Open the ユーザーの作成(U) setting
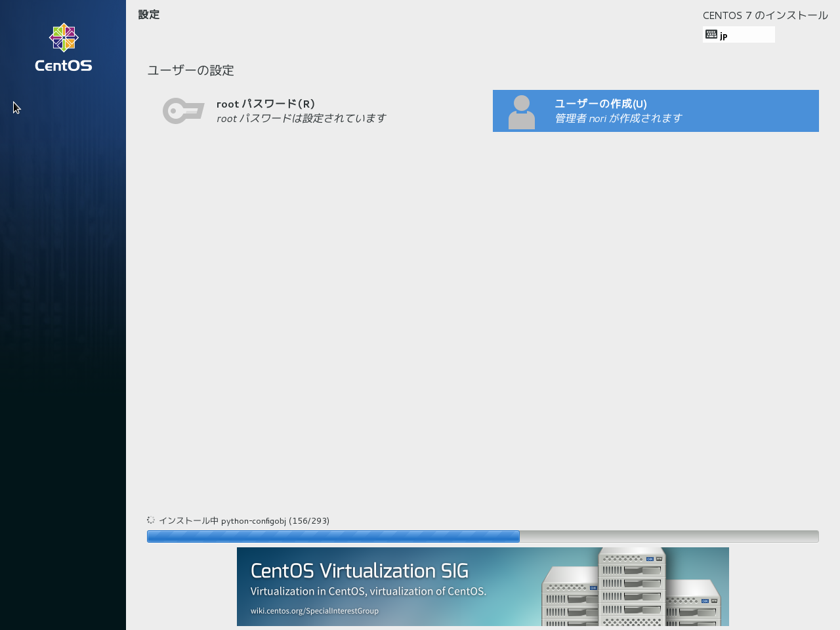This screenshot has height=630, width=840. coord(600,104)
